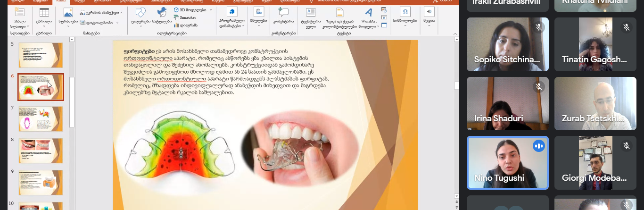
Task: Select Irina Shaduri's video tile
Action: tap(508, 104)
